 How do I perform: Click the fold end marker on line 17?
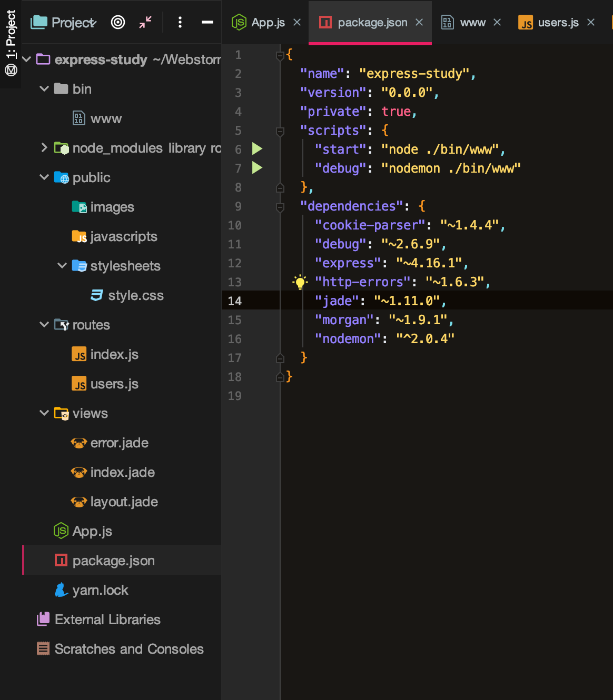(x=280, y=358)
